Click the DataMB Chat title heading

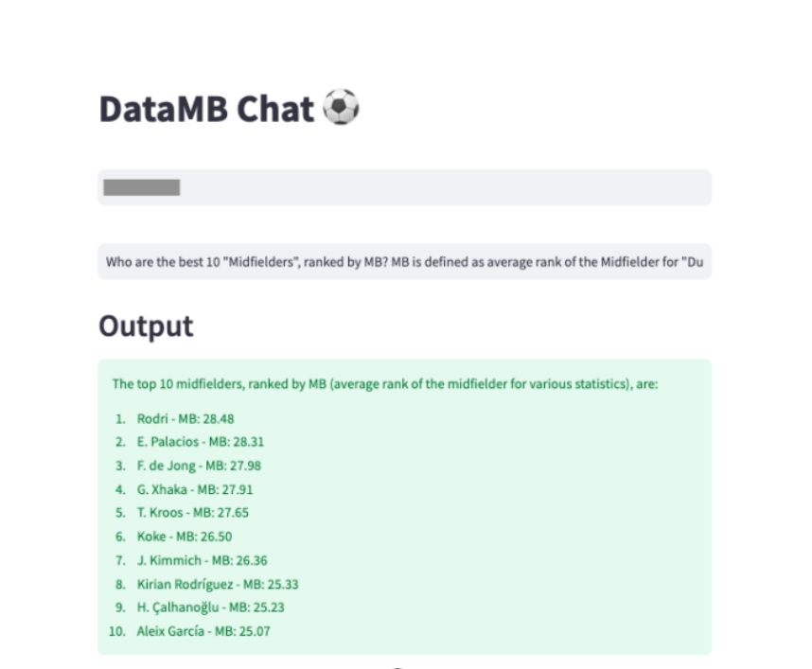(229, 109)
